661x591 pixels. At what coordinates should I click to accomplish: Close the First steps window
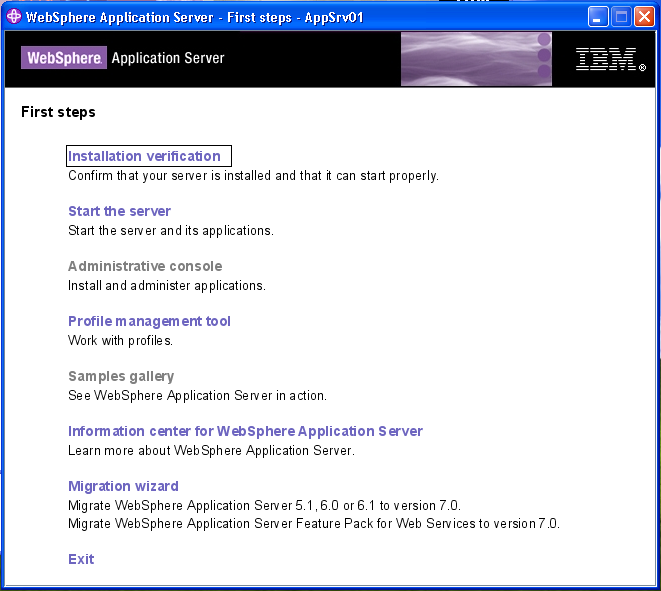pyautogui.click(x=645, y=17)
